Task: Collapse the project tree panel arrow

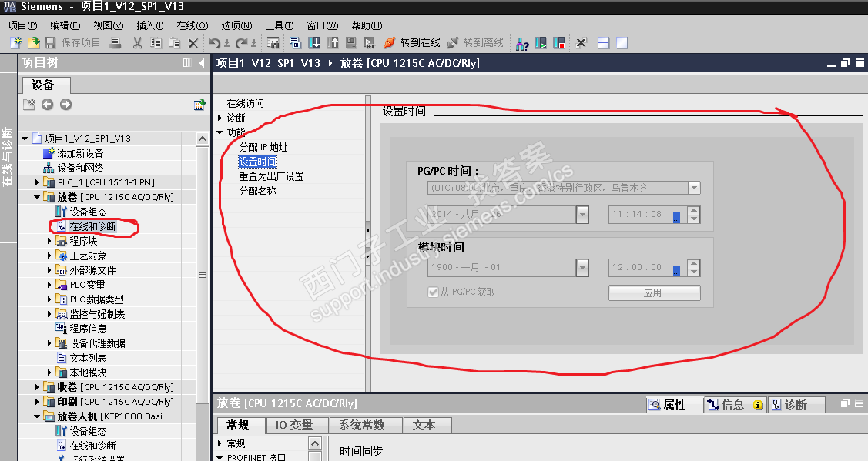Action: (x=202, y=63)
